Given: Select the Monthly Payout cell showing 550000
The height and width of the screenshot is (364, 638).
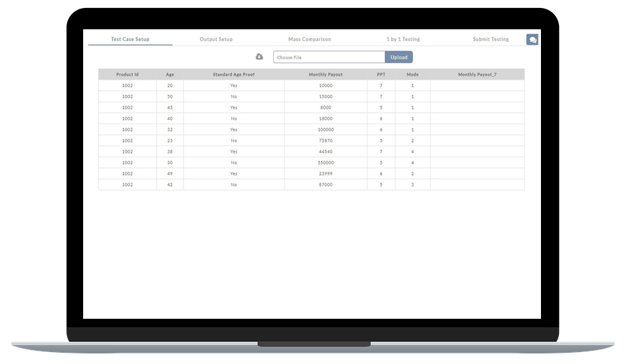Looking at the screenshot, I should point(326,163).
